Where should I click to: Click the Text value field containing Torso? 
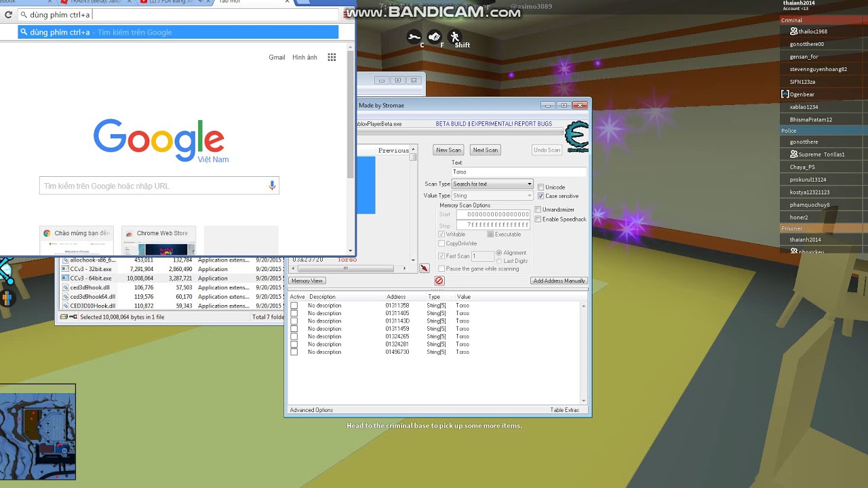point(519,172)
